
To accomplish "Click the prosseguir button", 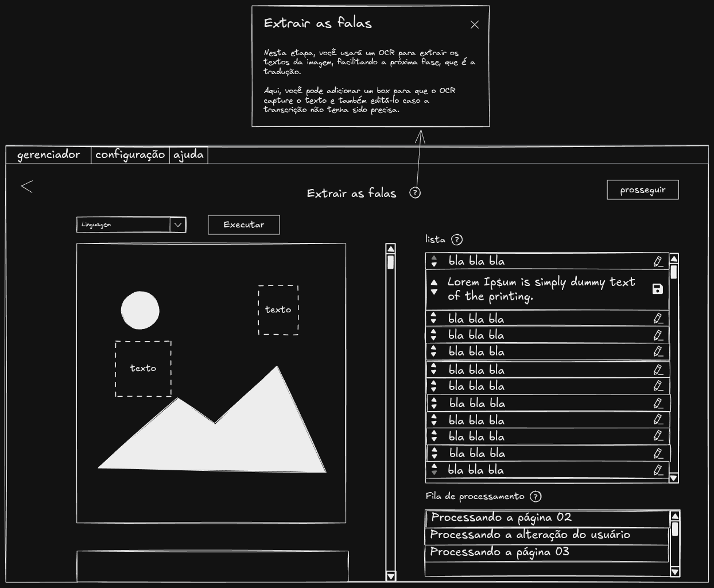I will pyautogui.click(x=642, y=190).
